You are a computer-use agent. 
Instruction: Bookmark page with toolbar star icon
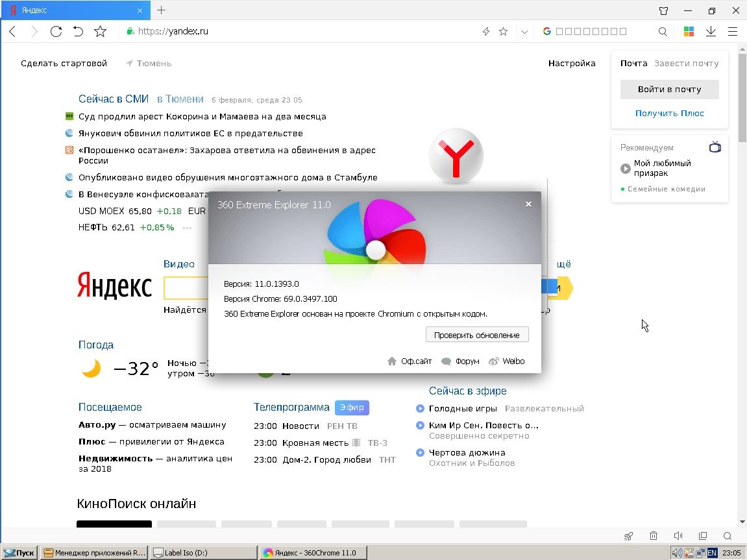click(x=100, y=31)
